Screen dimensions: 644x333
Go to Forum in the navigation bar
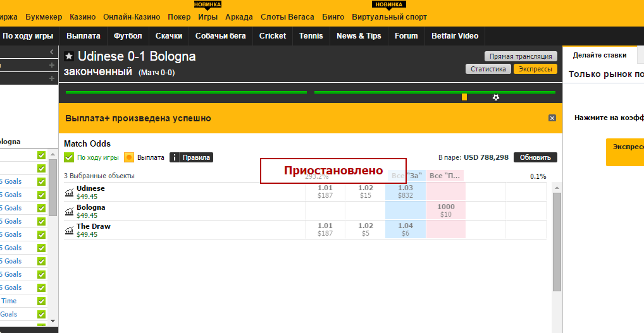[x=406, y=36]
